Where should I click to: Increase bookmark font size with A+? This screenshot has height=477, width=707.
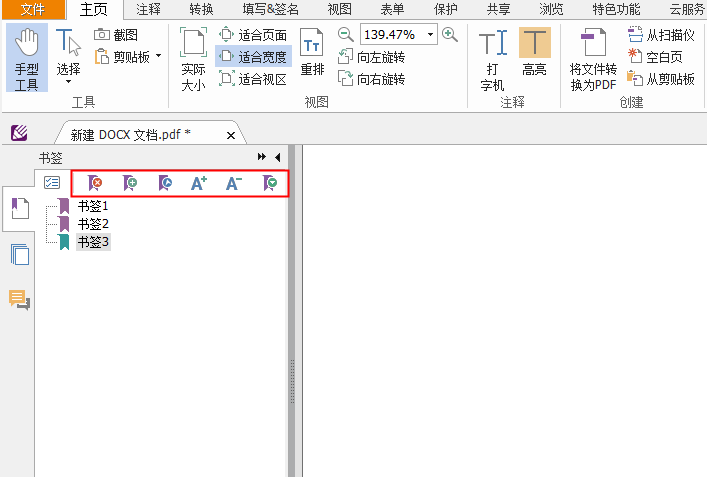pos(198,183)
